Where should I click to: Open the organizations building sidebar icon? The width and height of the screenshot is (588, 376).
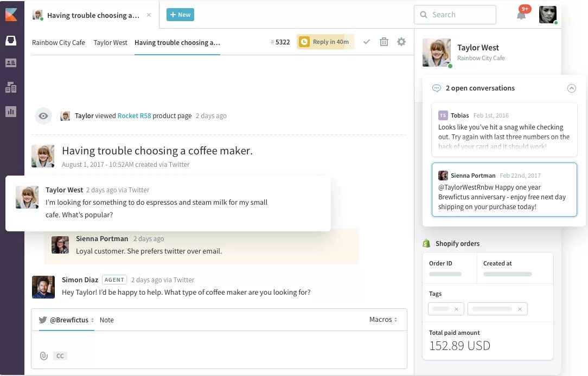[x=11, y=87]
